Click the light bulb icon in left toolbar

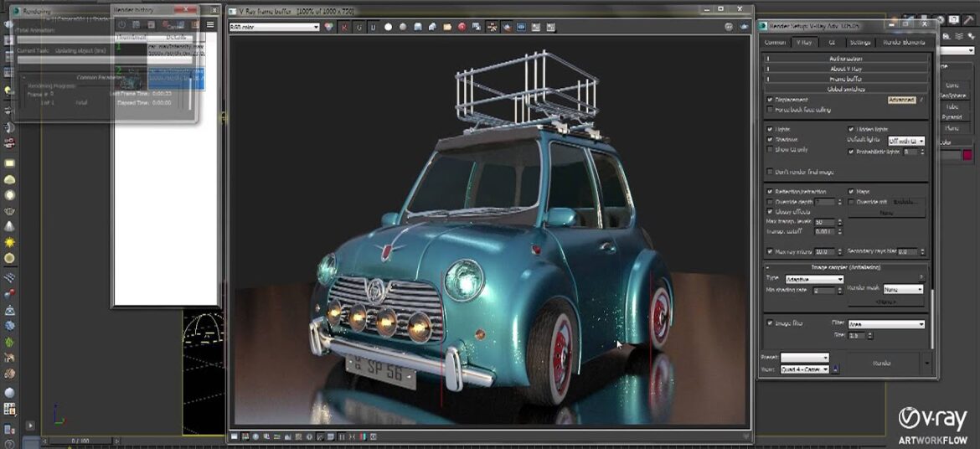point(8,90)
